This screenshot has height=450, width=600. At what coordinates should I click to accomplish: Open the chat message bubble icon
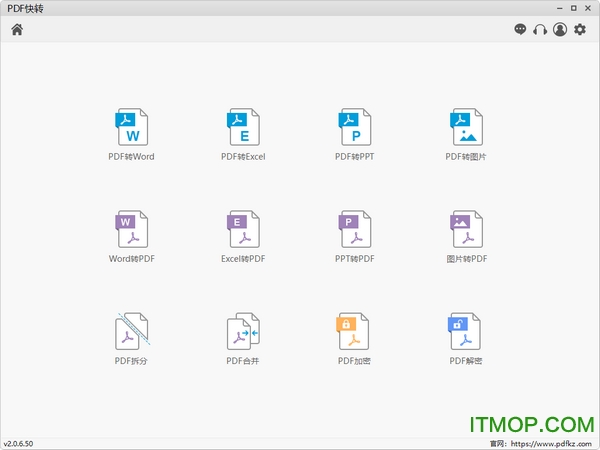(520, 30)
